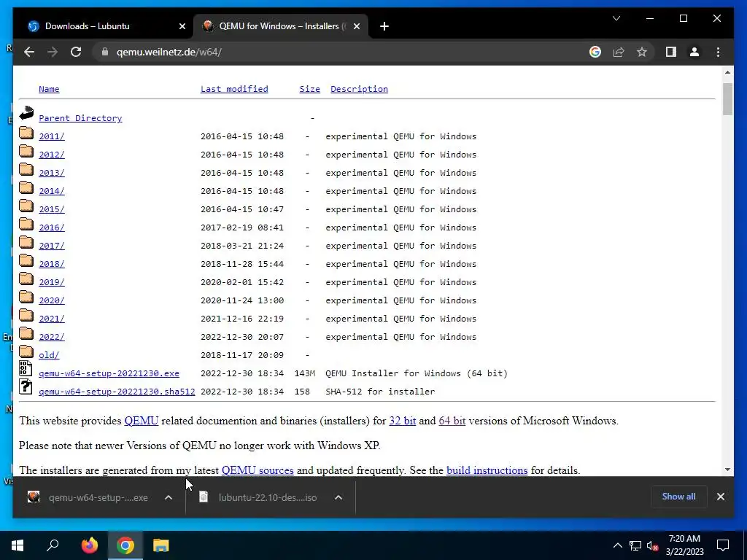Open taskbar search magnifier

click(x=53, y=545)
